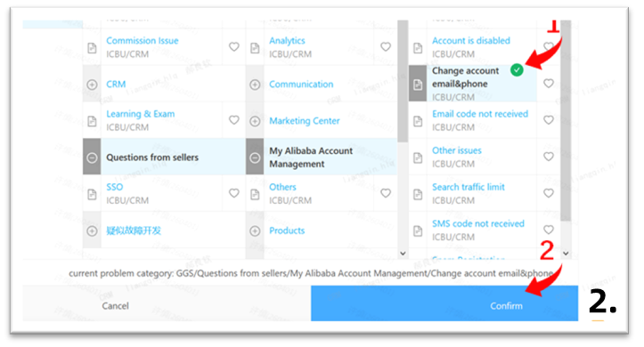Click the document icon beside Commission Issue
The width and height of the screenshot is (644, 347).
click(x=92, y=48)
